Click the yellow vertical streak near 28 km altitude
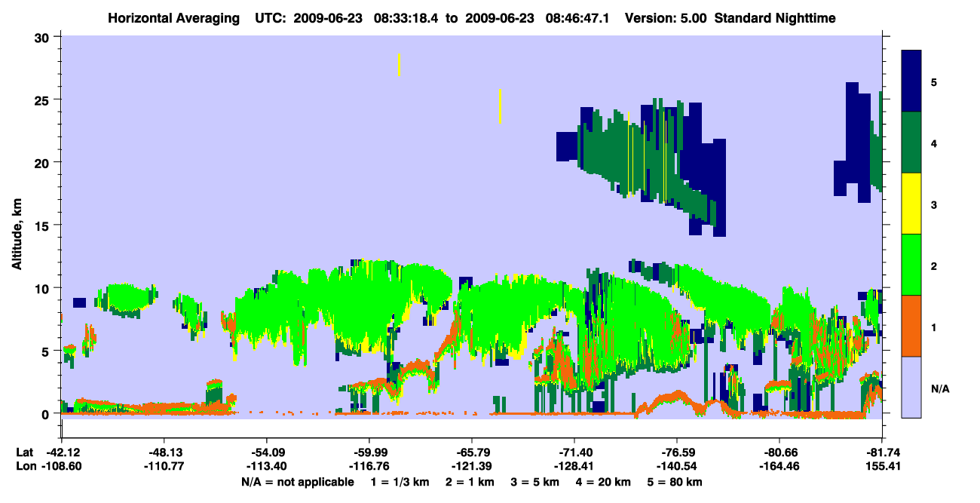 click(399, 65)
